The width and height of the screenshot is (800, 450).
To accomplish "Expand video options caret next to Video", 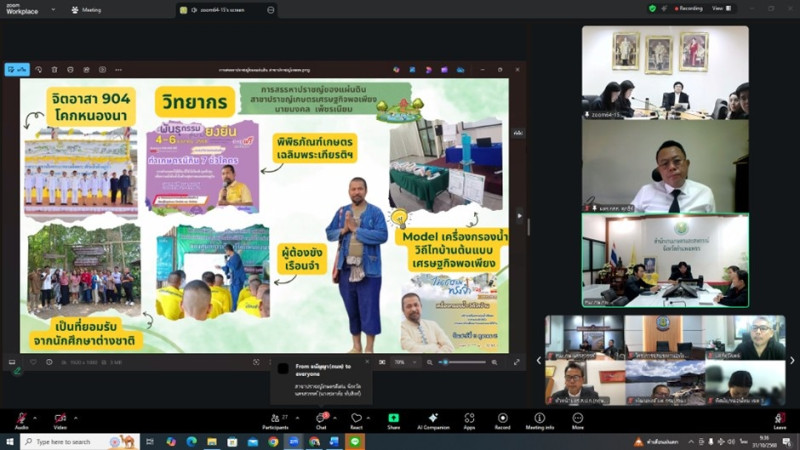I will coord(76,414).
